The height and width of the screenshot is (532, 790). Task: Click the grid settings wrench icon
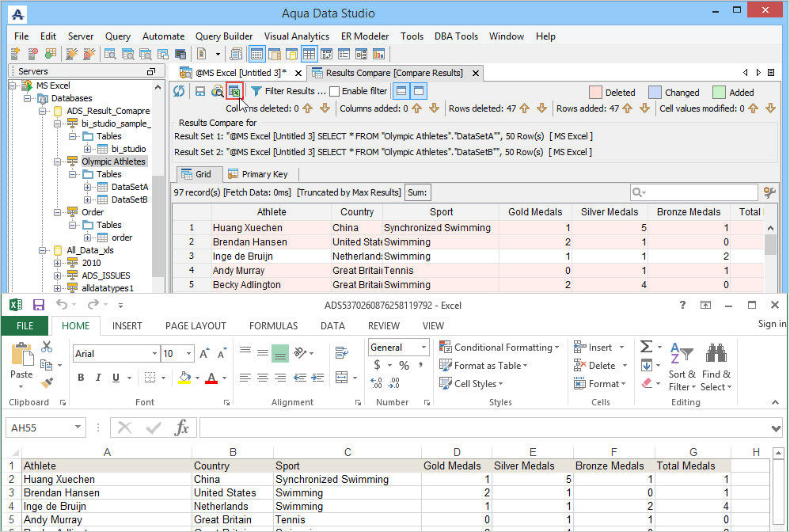point(769,192)
